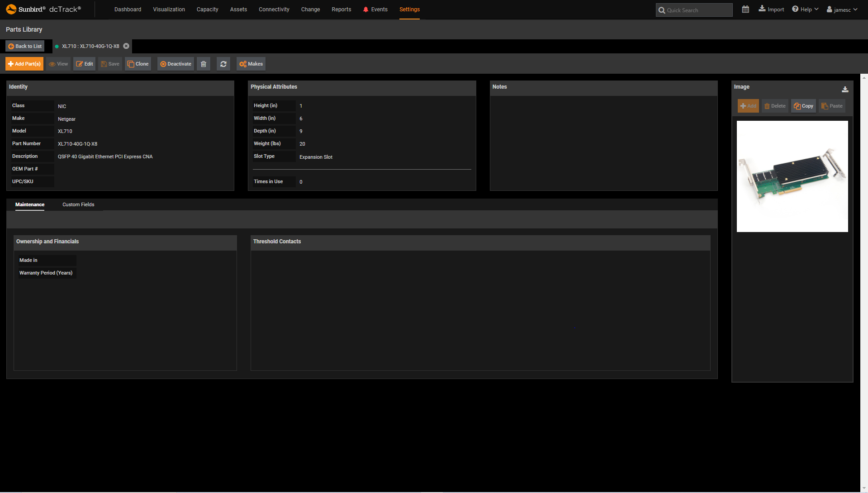Open the Settings menu item

pyautogui.click(x=409, y=9)
